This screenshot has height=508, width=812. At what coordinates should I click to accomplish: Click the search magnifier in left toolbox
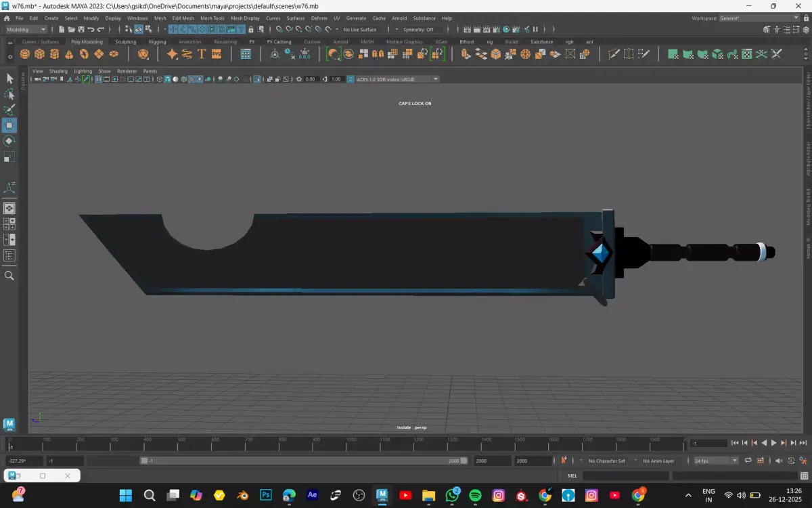click(9, 276)
